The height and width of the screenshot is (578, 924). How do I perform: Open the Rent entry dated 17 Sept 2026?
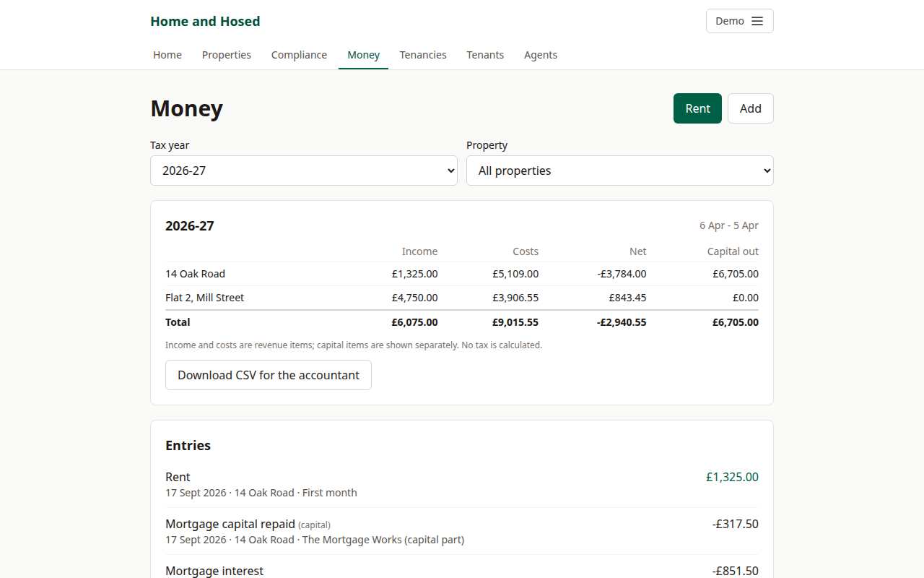[462, 484]
